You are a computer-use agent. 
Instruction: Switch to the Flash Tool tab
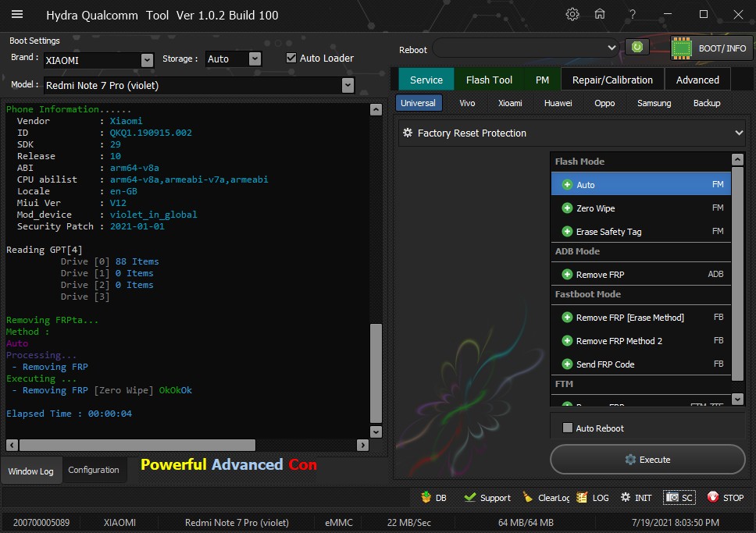coord(489,80)
